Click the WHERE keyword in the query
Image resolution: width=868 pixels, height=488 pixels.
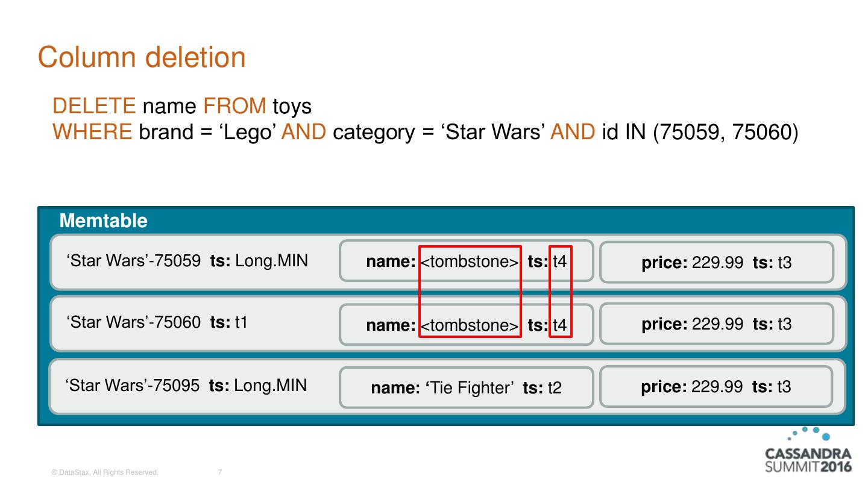click(92, 131)
